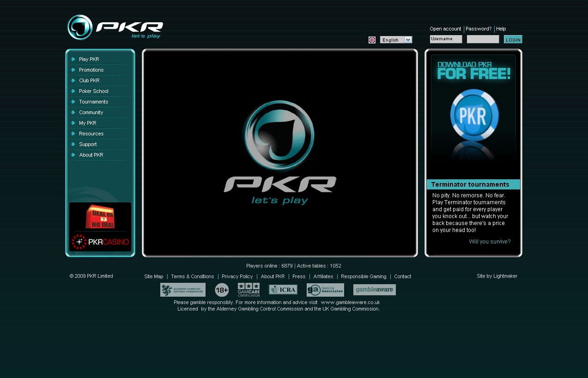Viewport: 588px width, 378px height.
Task: Click the 18+ age restriction icon
Action: pos(222,290)
